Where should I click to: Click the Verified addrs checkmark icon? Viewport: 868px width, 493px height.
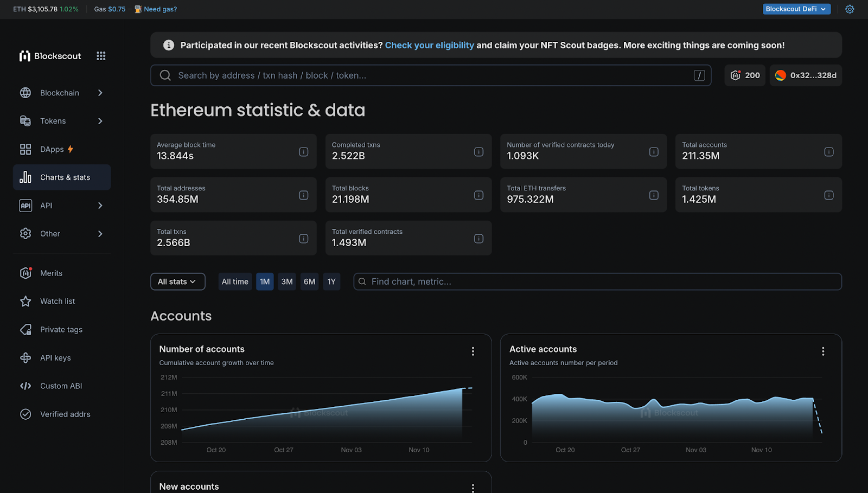click(25, 414)
